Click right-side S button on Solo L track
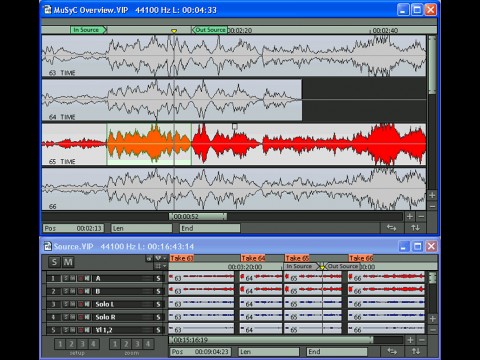 point(159,304)
